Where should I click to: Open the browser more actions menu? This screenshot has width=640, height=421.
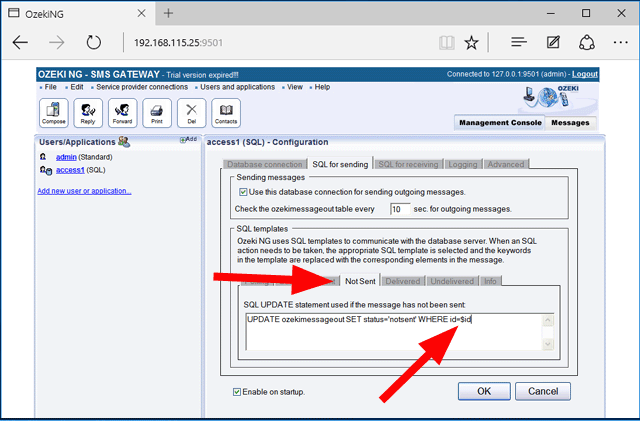coord(620,42)
